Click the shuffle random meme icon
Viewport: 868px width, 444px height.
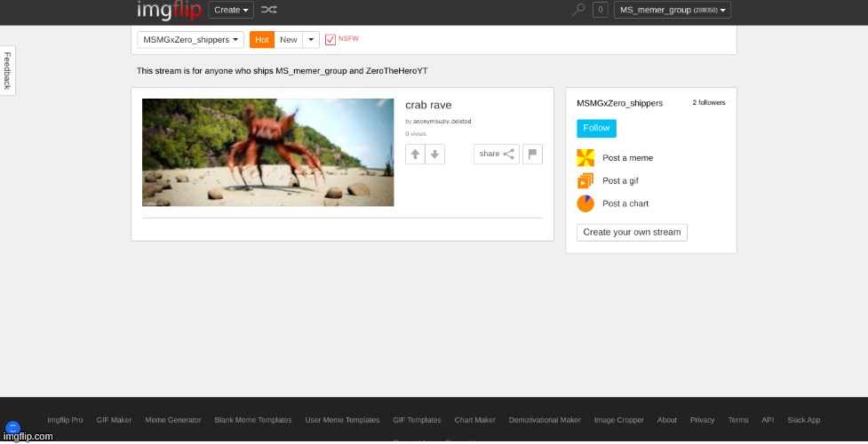268,10
